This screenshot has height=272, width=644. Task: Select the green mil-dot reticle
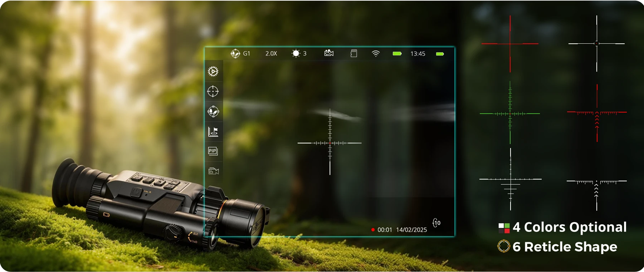510,114
